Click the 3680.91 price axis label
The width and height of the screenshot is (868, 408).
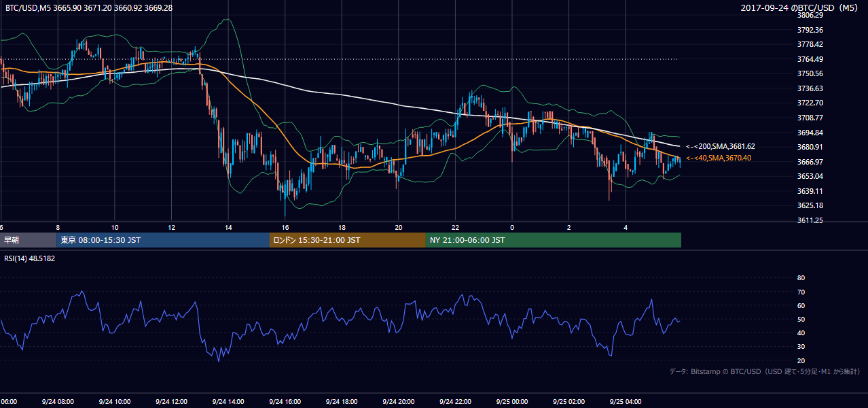click(810, 147)
